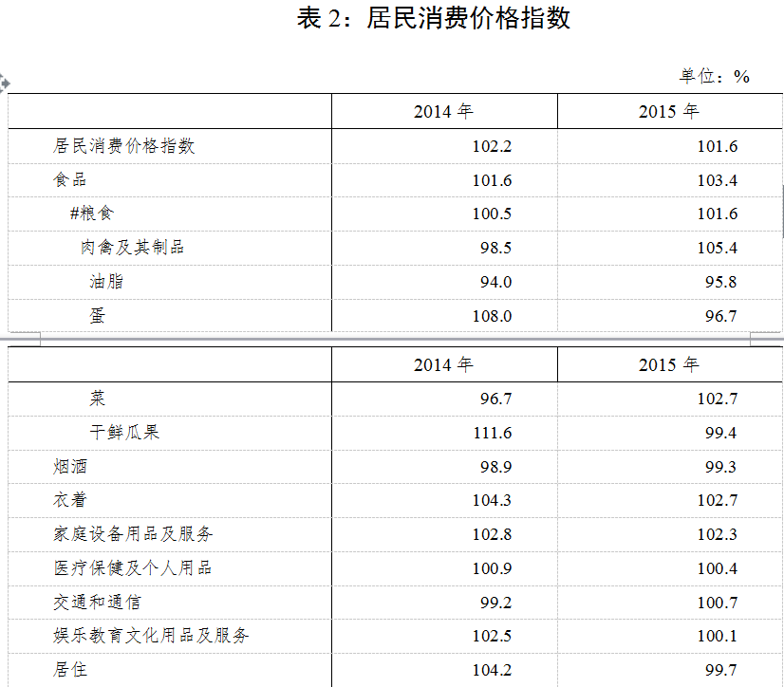Image resolution: width=784 pixels, height=687 pixels.
Task: Select the 油脂 2014 value 94.0
Action: pos(492,282)
